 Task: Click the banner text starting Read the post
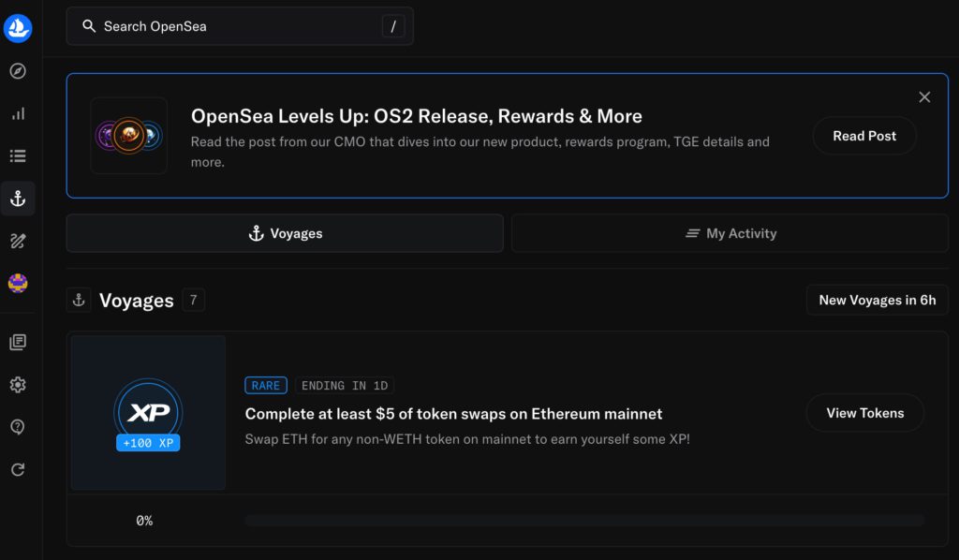[x=480, y=152]
